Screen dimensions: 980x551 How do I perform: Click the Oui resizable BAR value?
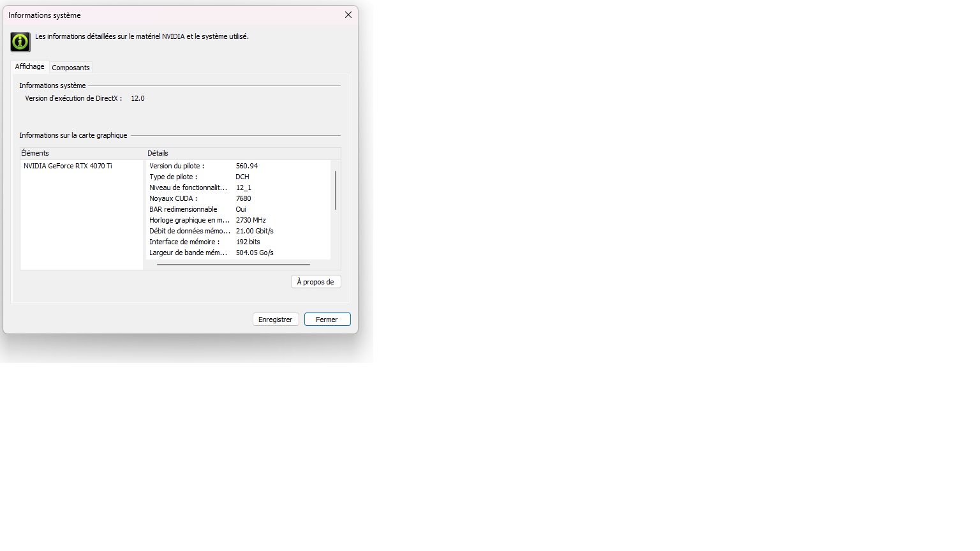(241, 209)
